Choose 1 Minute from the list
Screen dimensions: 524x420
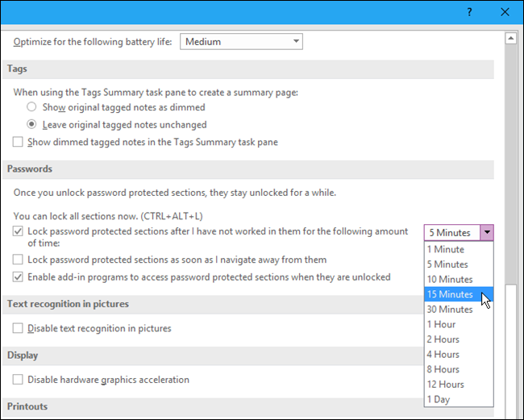[x=446, y=249]
